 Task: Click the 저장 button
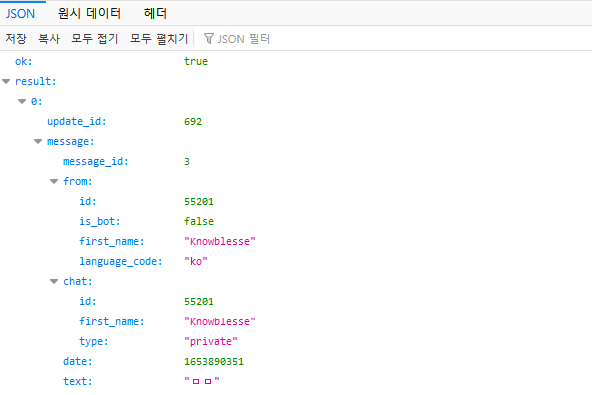pos(16,39)
